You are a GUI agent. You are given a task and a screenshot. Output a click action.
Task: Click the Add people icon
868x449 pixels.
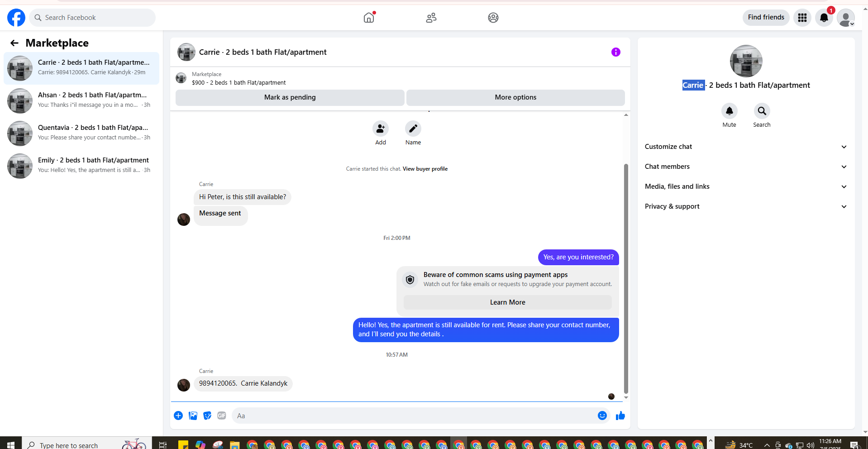[381, 129]
